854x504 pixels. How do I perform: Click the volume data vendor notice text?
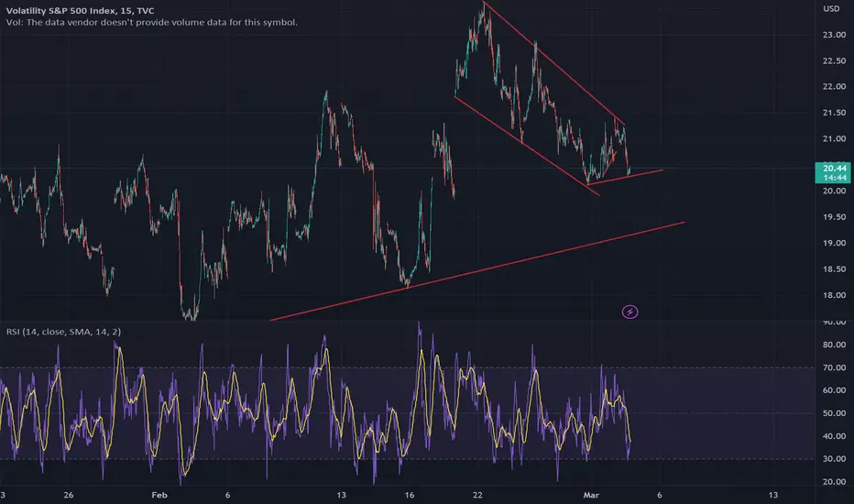152,22
